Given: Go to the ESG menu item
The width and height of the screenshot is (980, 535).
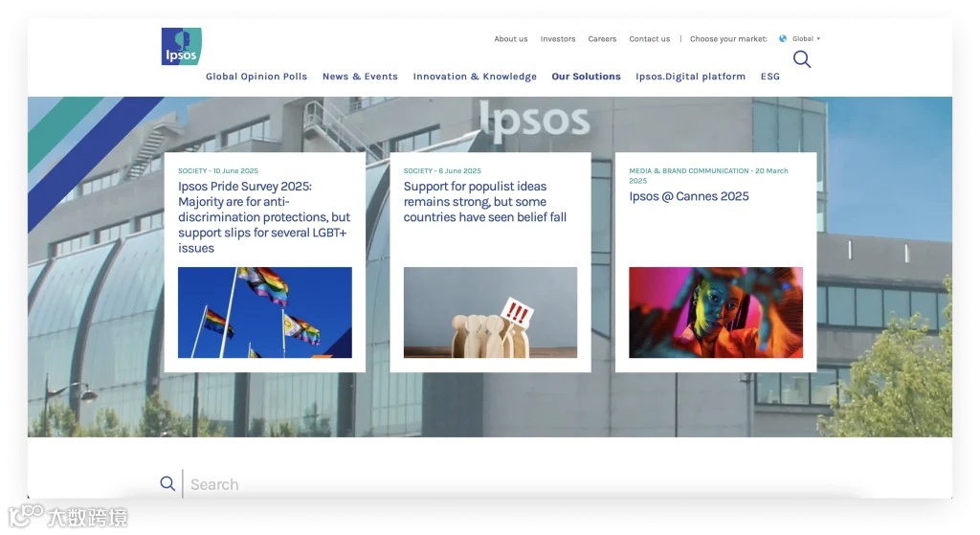Looking at the screenshot, I should (x=770, y=77).
